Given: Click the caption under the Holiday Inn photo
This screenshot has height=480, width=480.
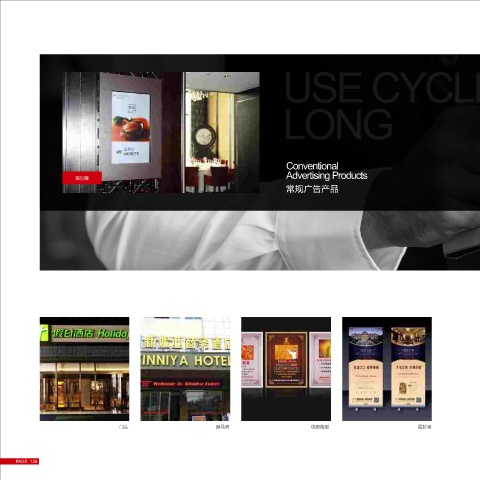Looking at the screenshot, I should coord(123,427).
